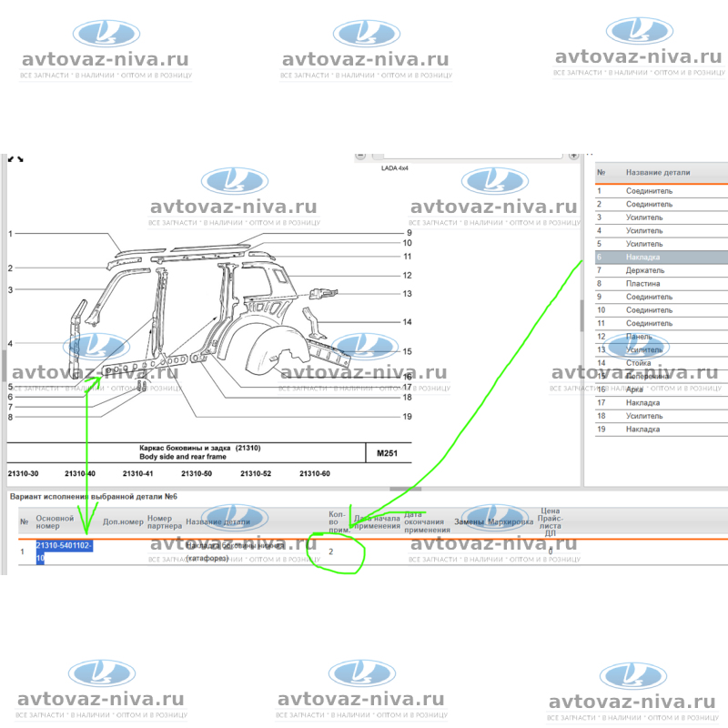Select part row 8 Пластина
This screenshot has height=728, width=728.
pos(662,284)
